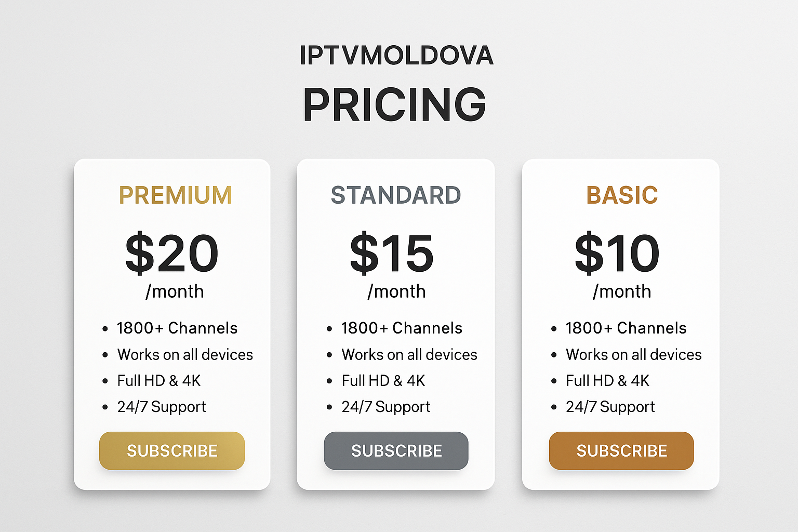
Task: Click the bronze Basic SUBSCRIBE button
Action: (x=621, y=450)
